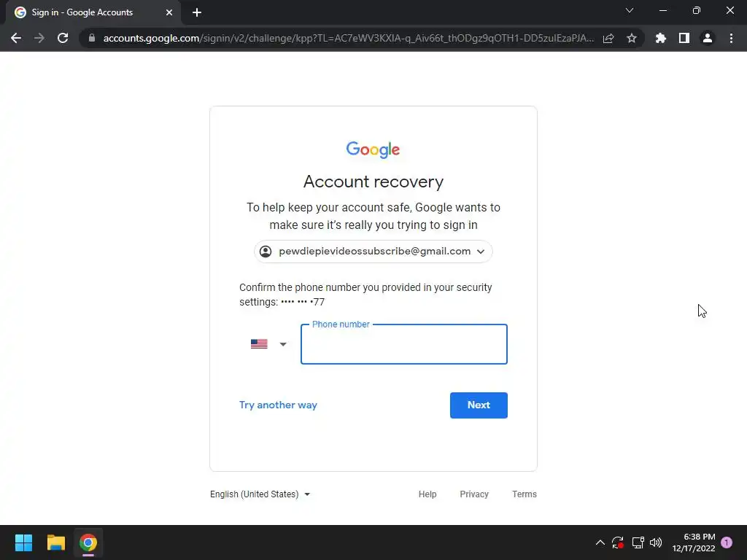Click Try another way link
Screen dimensions: 747x560
(x=278, y=405)
